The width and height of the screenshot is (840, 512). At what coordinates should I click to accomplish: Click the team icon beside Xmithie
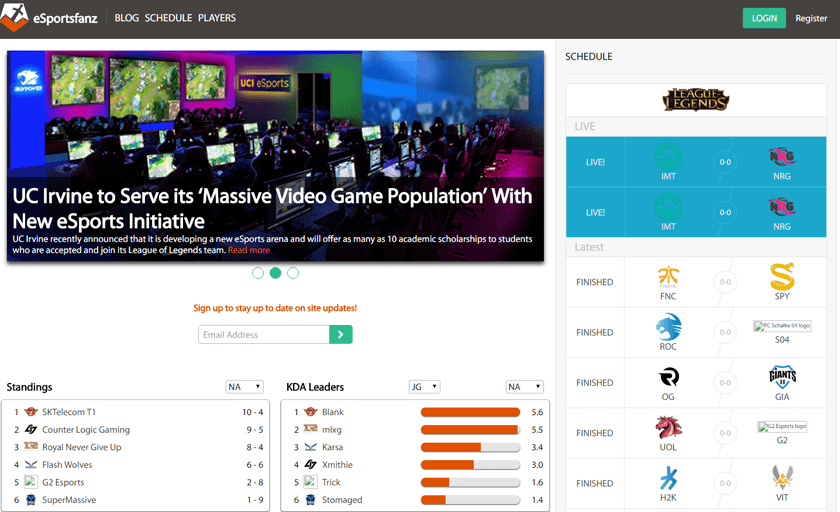[x=311, y=464]
